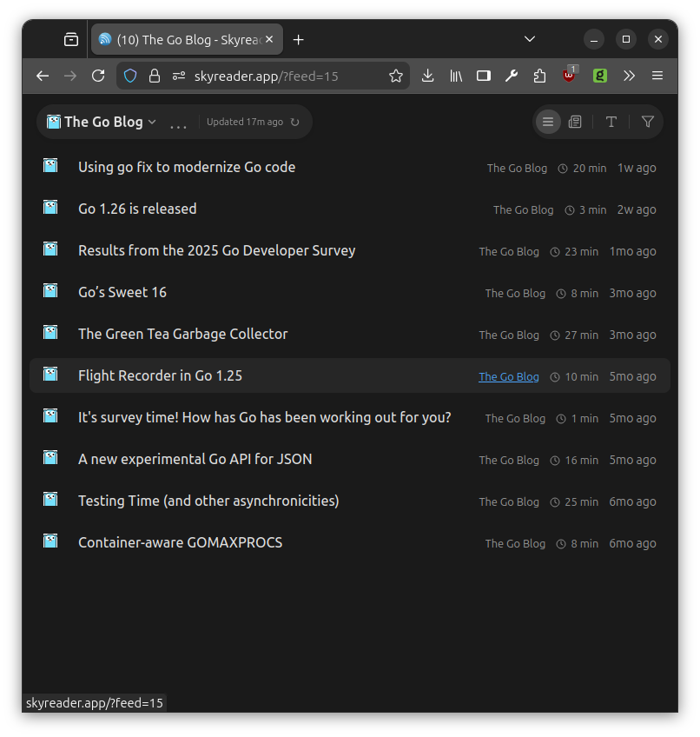This screenshot has height=737, width=700.
Task: Open article 'Flight Recorder in Go 1.25'
Action: point(160,375)
